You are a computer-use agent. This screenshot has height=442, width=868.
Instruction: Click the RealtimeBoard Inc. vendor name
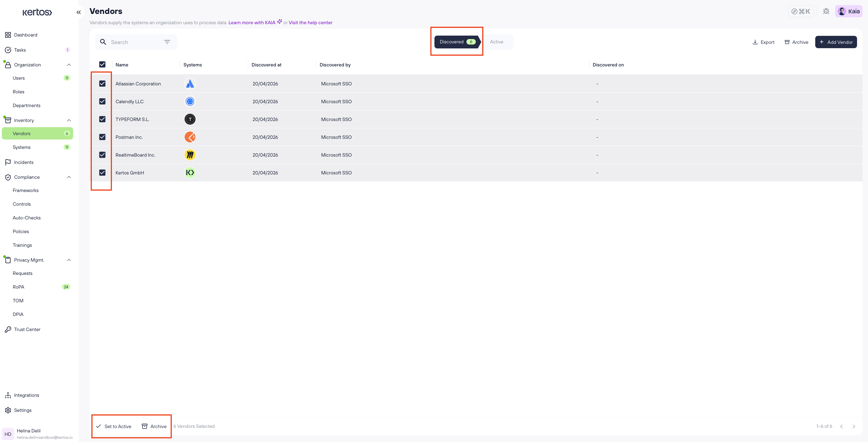click(135, 155)
